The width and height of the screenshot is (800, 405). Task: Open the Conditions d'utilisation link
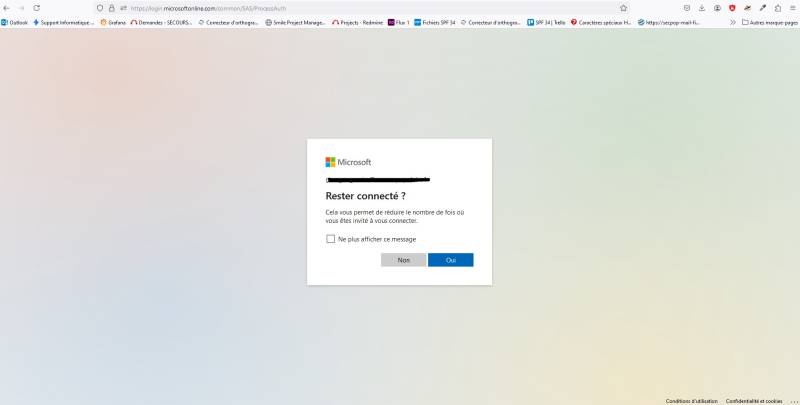(691, 401)
